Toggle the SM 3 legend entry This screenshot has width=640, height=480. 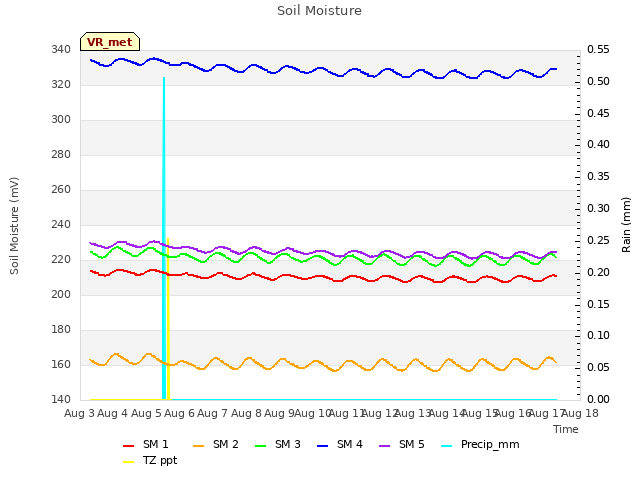pos(278,444)
